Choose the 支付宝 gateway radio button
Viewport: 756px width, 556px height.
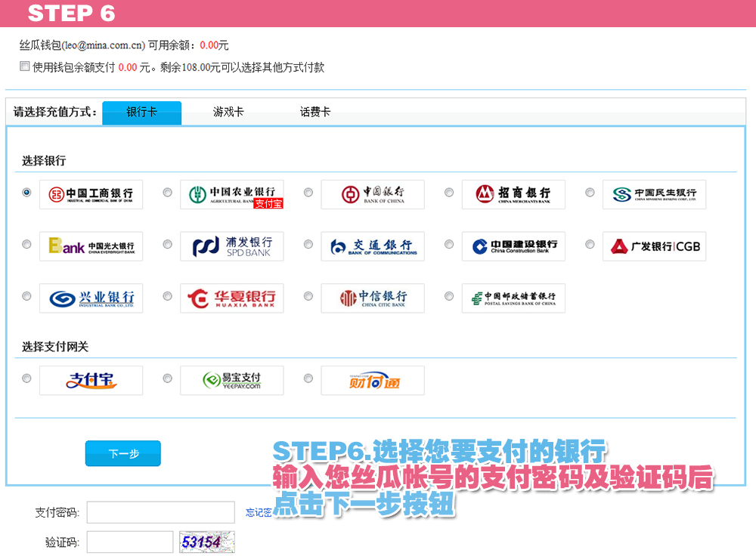click(x=26, y=378)
